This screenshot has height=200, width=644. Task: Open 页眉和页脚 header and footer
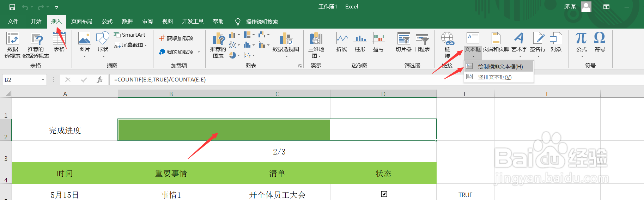pyautogui.click(x=496, y=42)
